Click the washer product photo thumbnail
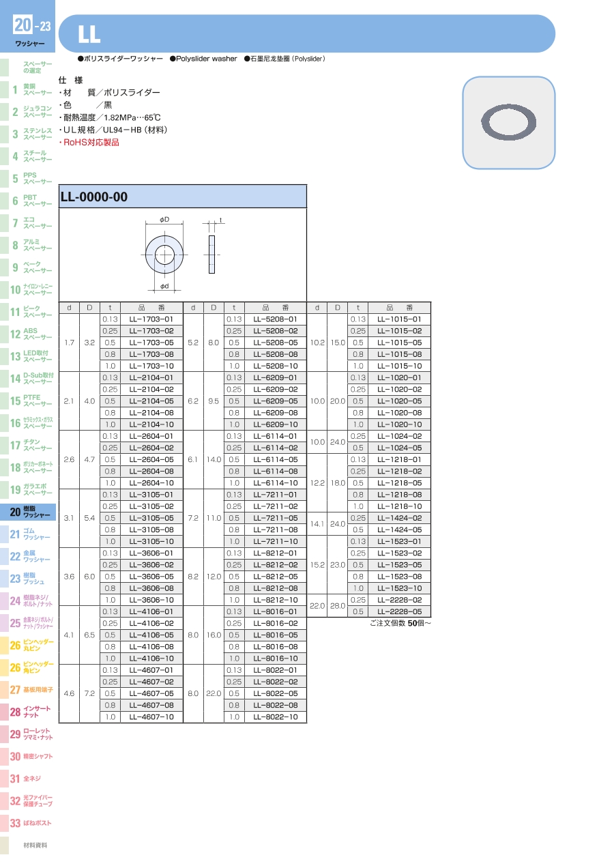Viewport: 614px width, 868px height. pyautogui.click(x=508, y=123)
